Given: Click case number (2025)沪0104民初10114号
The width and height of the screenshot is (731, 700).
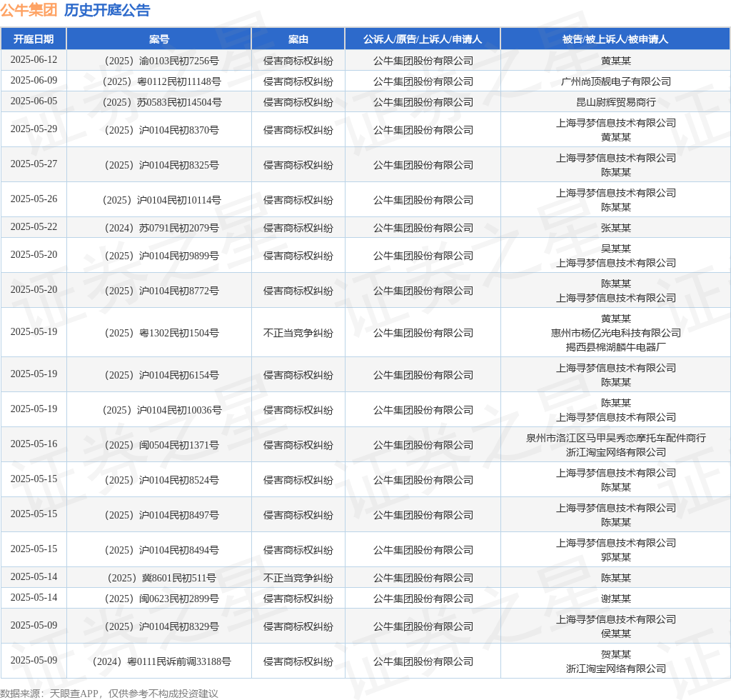Looking at the screenshot, I should coord(161,200).
